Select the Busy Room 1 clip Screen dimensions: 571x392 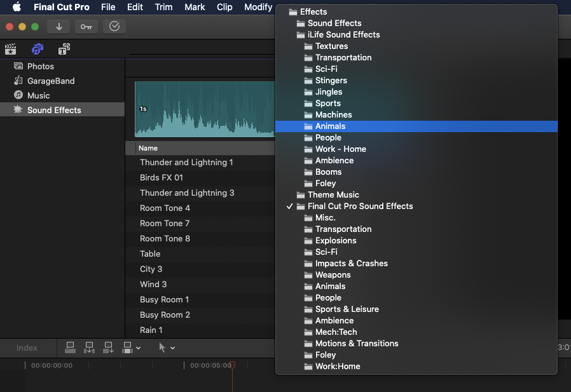(200, 299)
